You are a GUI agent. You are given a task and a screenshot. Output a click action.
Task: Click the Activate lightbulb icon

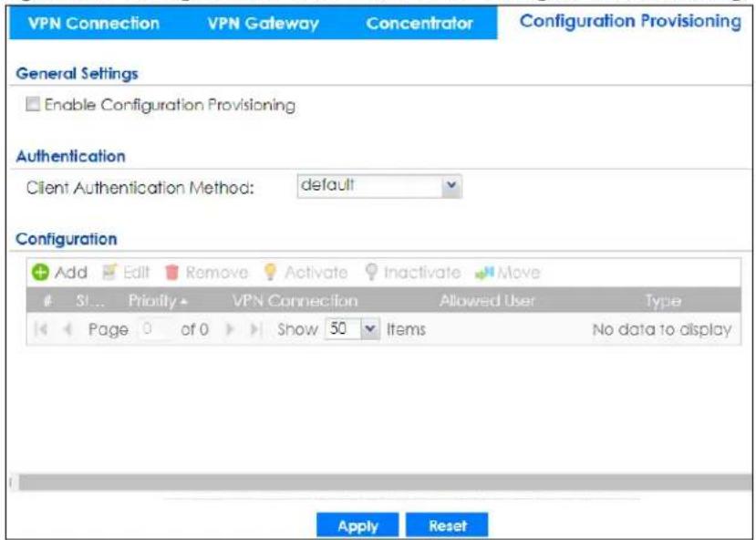click(x=271, y=273)
